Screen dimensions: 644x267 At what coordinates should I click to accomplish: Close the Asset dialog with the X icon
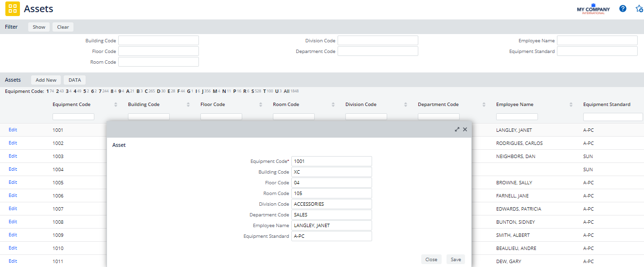(x=465, y=129)
